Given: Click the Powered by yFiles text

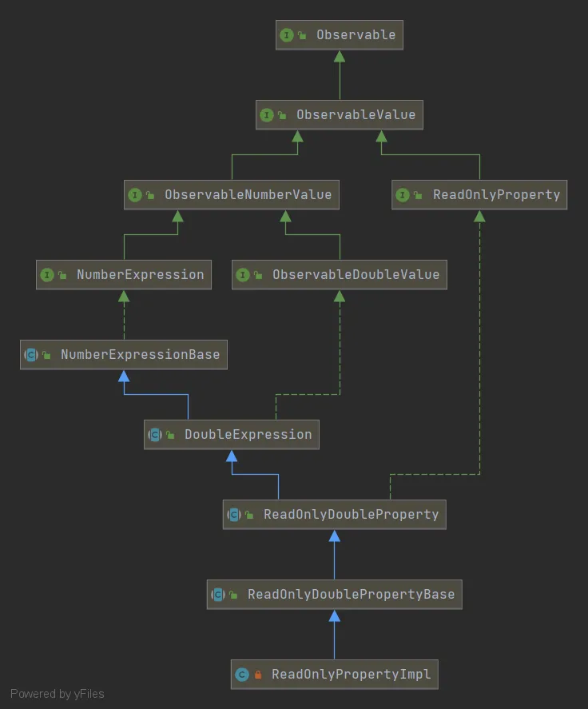Looking at the screenshot, I should [x=58, y=694].
